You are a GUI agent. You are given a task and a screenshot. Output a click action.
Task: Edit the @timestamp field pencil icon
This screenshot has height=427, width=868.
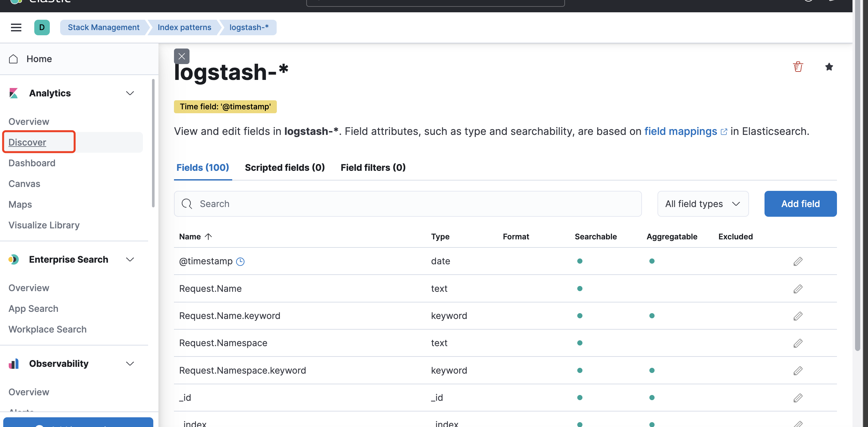tap(797, 261)
